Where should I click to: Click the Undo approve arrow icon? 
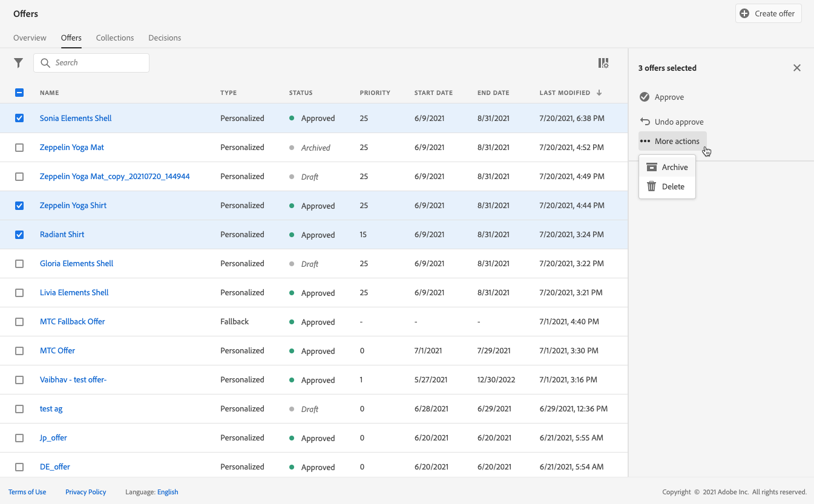645,122
